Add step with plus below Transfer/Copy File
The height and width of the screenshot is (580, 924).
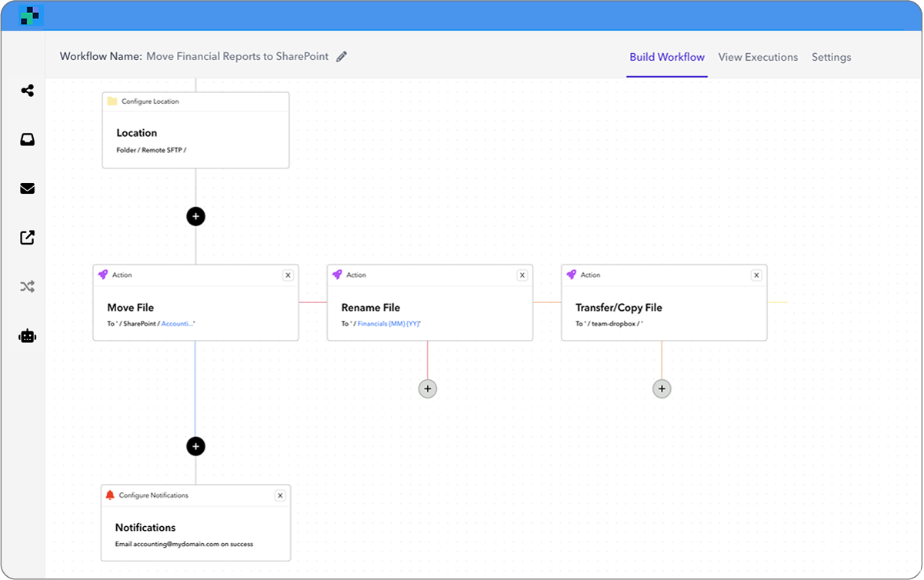tap(662, 388)
